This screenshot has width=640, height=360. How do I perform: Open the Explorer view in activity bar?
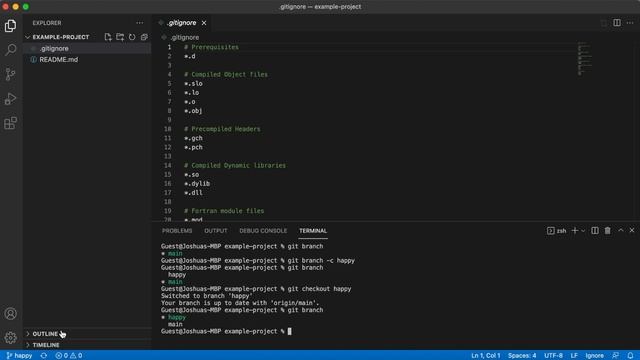(x=11, y=26)
